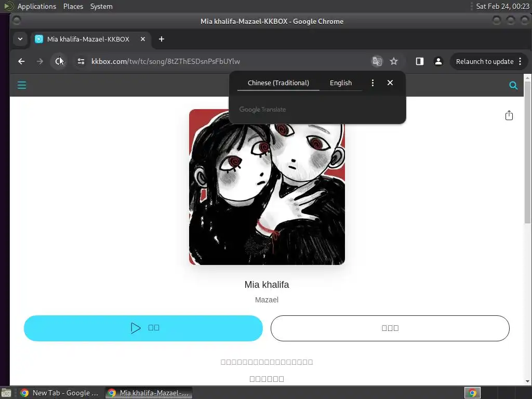The height and width of the screenshot is (399, 532).
Task: Open the System menu
Action: (x=101, y=6)
